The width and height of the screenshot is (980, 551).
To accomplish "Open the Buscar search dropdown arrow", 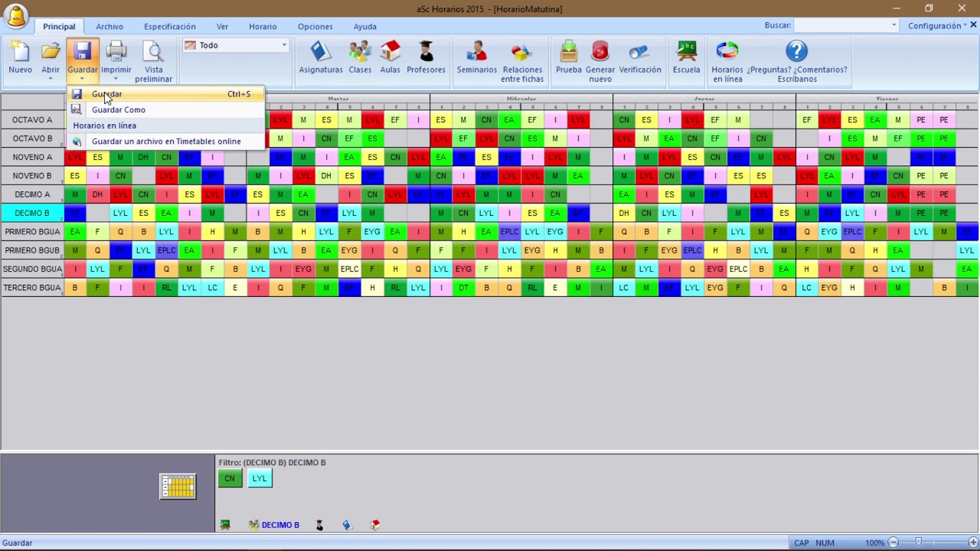I will click(893, 25).
